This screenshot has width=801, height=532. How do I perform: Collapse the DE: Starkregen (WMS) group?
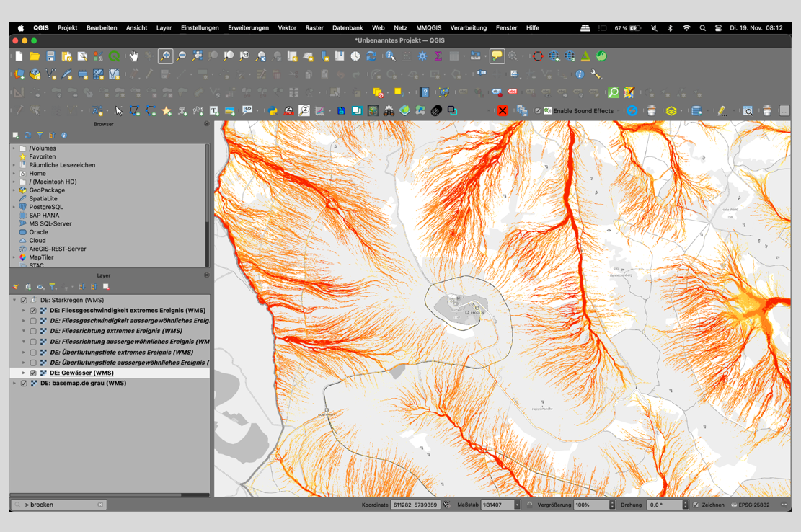point(14,301)
